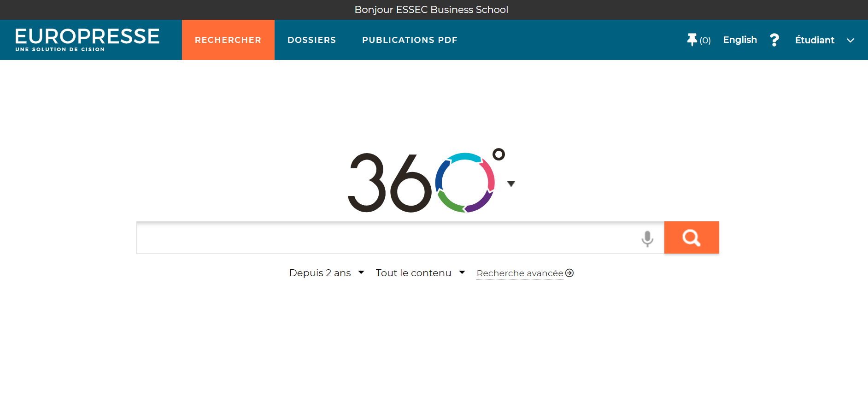Open the pinned documents pushpin icon

(x=692, y=40)
